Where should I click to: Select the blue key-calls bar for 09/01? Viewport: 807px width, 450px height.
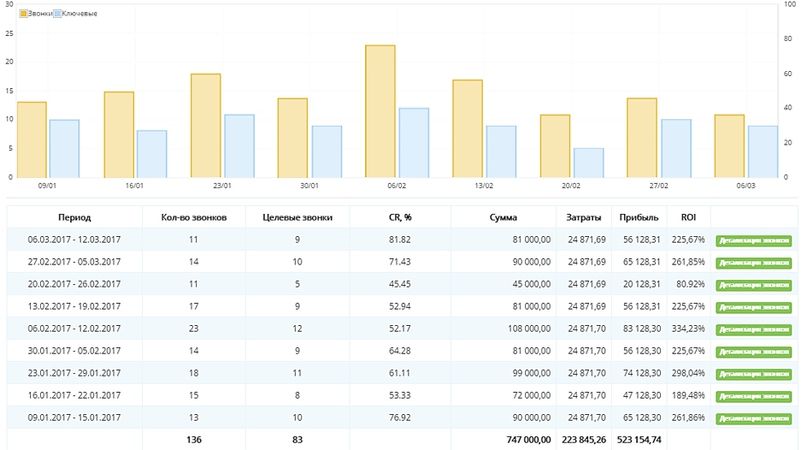point(64,149)
